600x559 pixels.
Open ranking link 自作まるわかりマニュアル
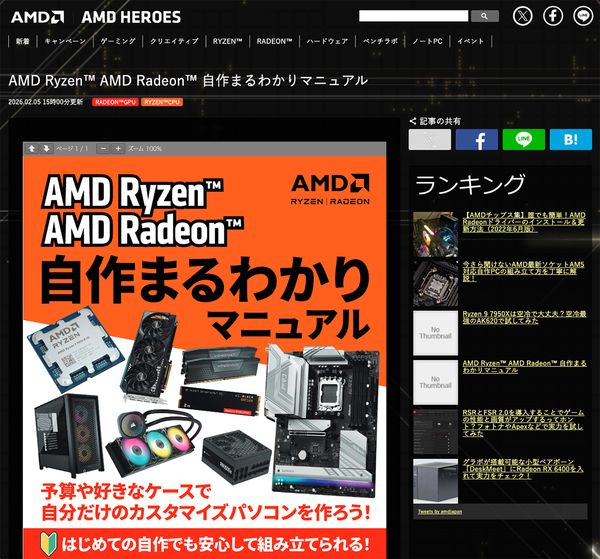(x=524, y=367)
